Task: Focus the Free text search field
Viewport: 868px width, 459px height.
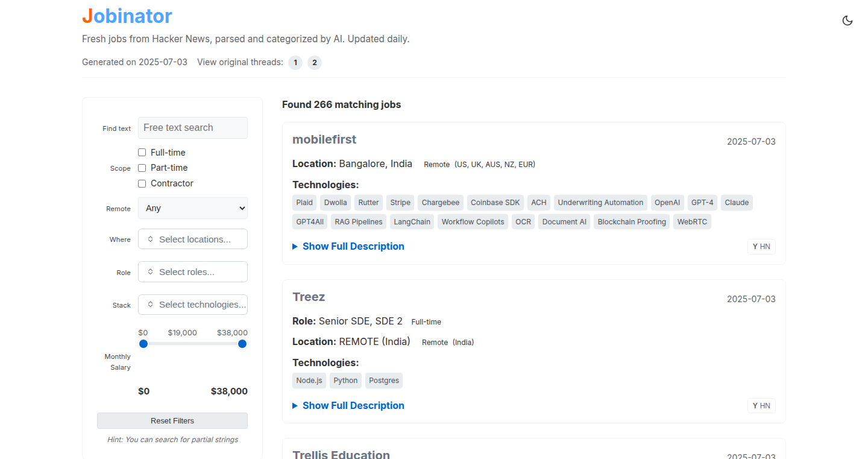Action: [x=193, y=128]
